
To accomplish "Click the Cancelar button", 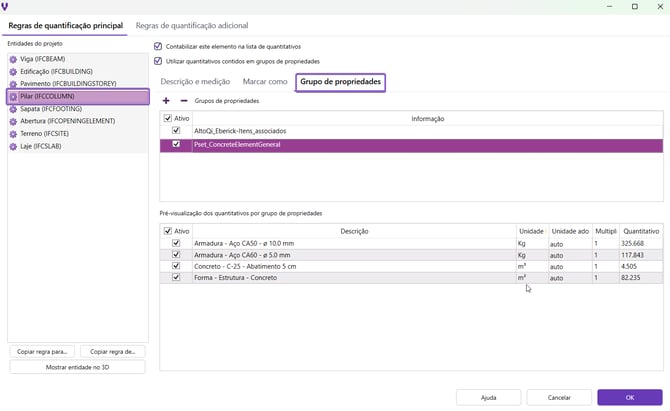I will (x=559, y=398).
